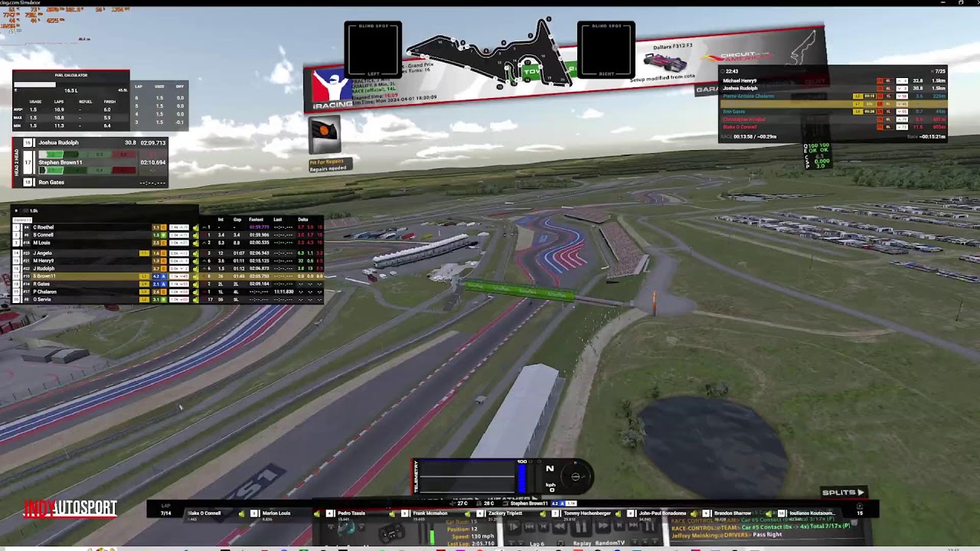
Task: Click the RandomTV camera label
Action: pyautogui.click(x=610, y=543)
